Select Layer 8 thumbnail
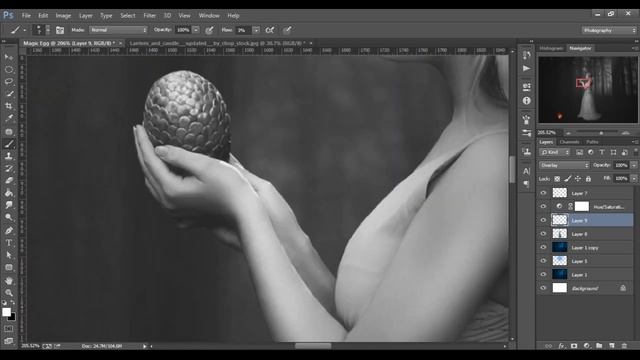This screenshot has height=360, width=640. coord(560,233)
